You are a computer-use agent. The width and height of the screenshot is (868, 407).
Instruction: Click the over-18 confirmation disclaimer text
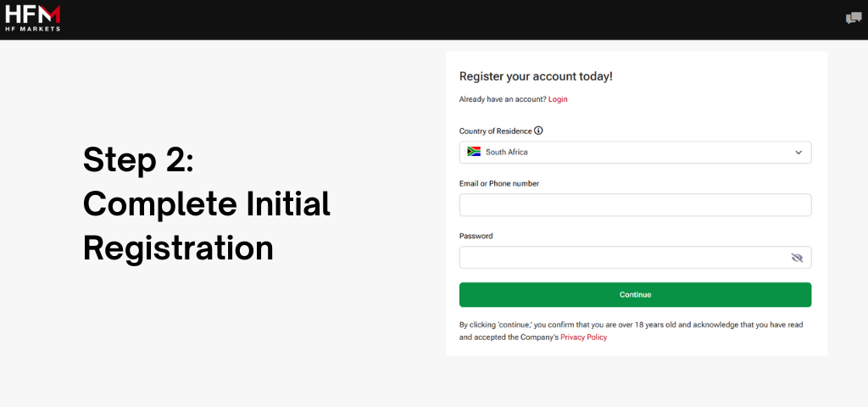tap(634, 325)
